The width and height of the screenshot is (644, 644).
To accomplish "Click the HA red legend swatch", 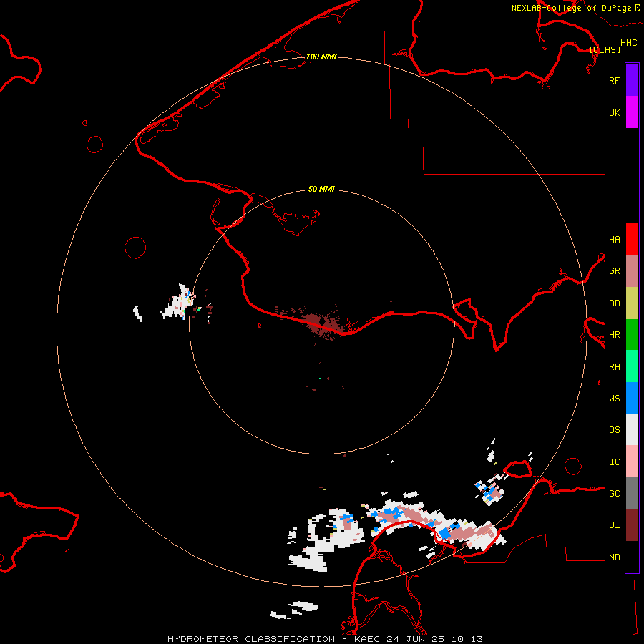I will (632, 239).
